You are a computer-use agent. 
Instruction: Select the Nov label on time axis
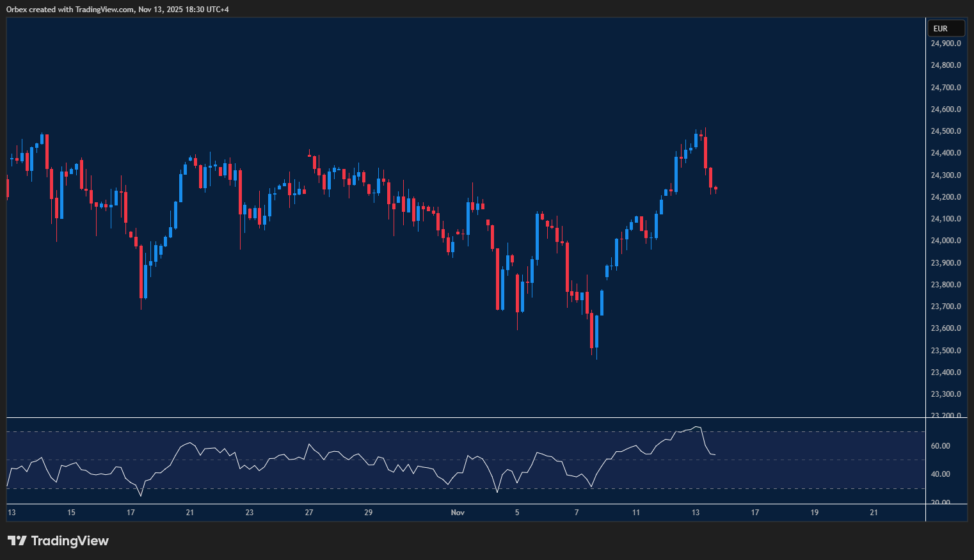[x=458, y=513]
